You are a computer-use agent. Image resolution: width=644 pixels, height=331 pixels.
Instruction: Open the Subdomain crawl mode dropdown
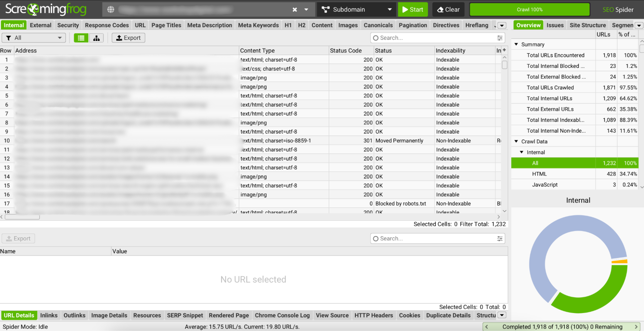click(x=356, y=10)
